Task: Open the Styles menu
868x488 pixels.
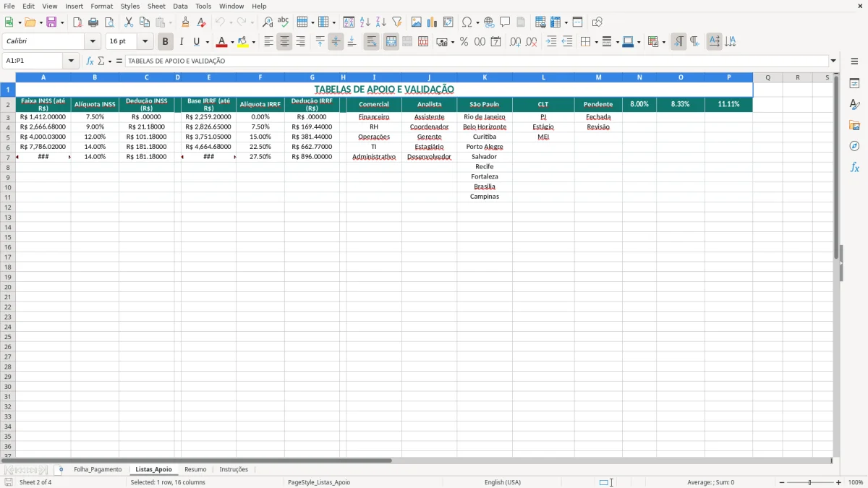Action: (x=130, y=6)
